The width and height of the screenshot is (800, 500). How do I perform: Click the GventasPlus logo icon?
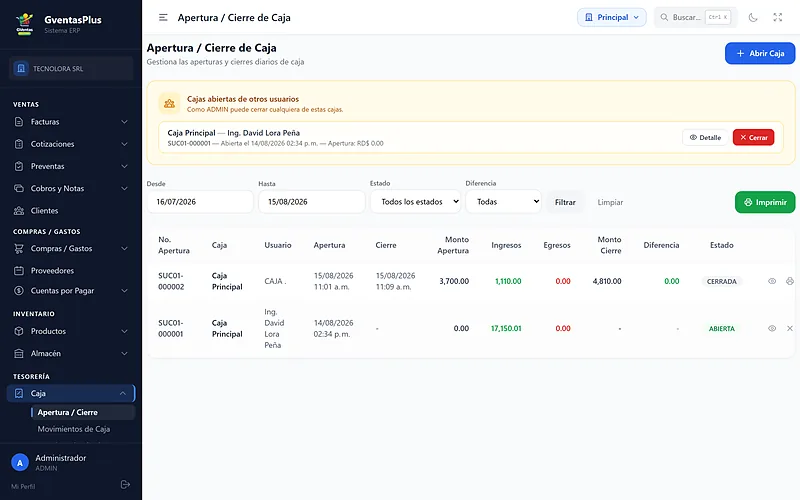pyautogui.click(x=24, y=24)
